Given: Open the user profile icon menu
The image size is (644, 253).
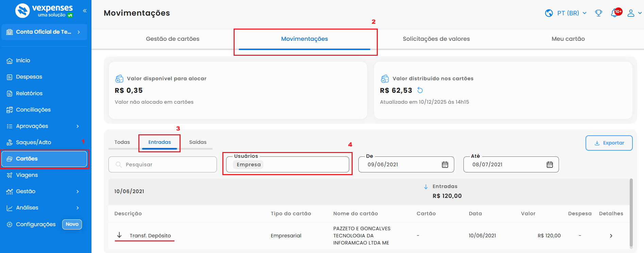Looking at the screenshot, I should 631,13.
